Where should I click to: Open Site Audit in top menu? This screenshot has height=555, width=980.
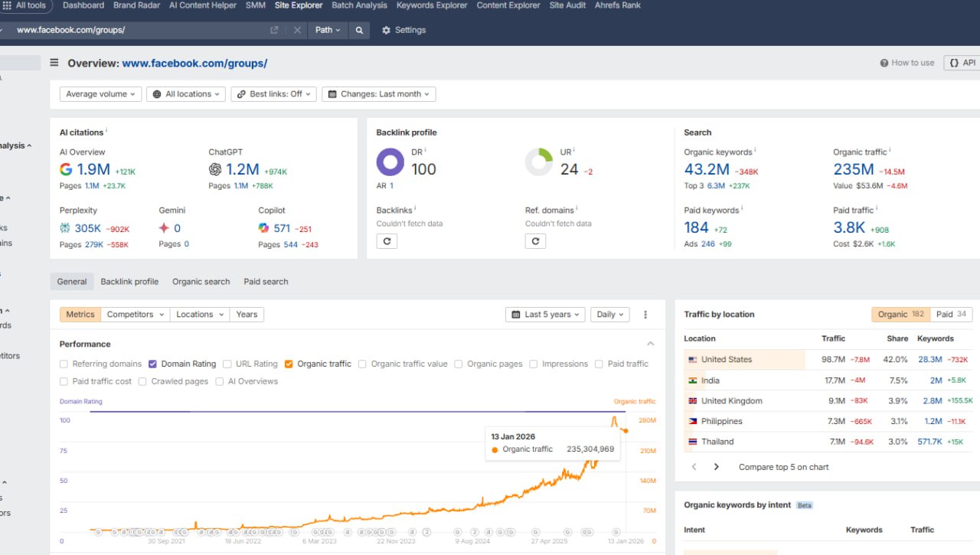click(x=567, y=5)
